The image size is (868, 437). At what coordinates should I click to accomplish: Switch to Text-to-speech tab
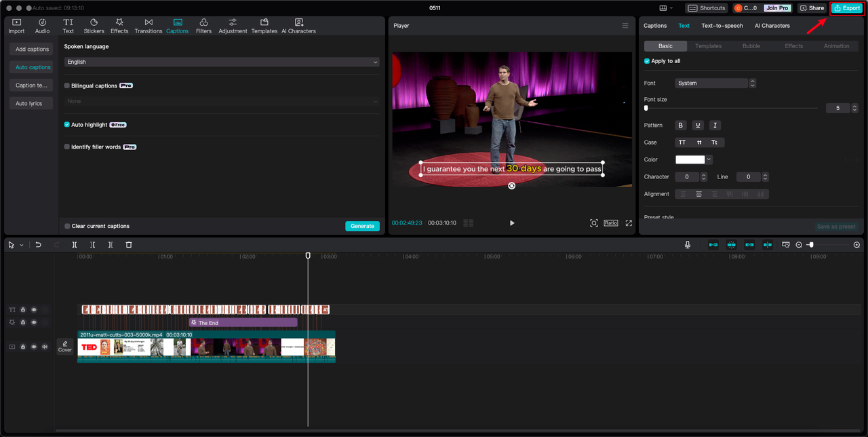pos(722,26)
